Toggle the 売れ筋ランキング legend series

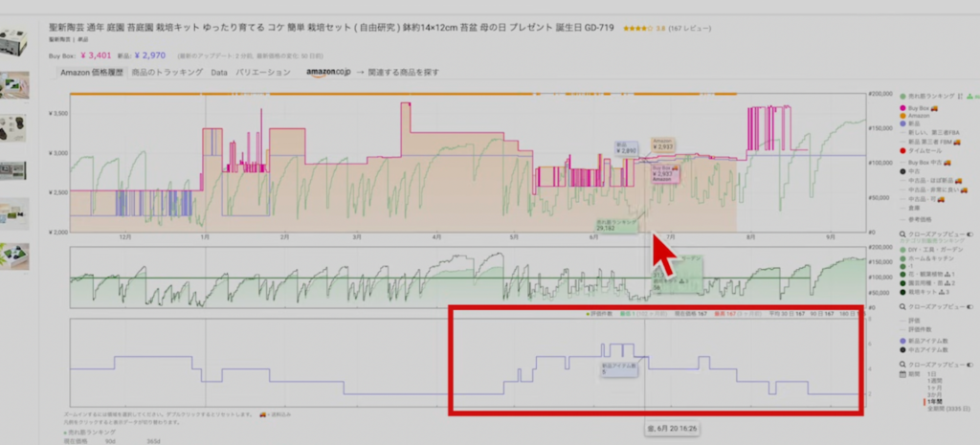tap(903, 97)
